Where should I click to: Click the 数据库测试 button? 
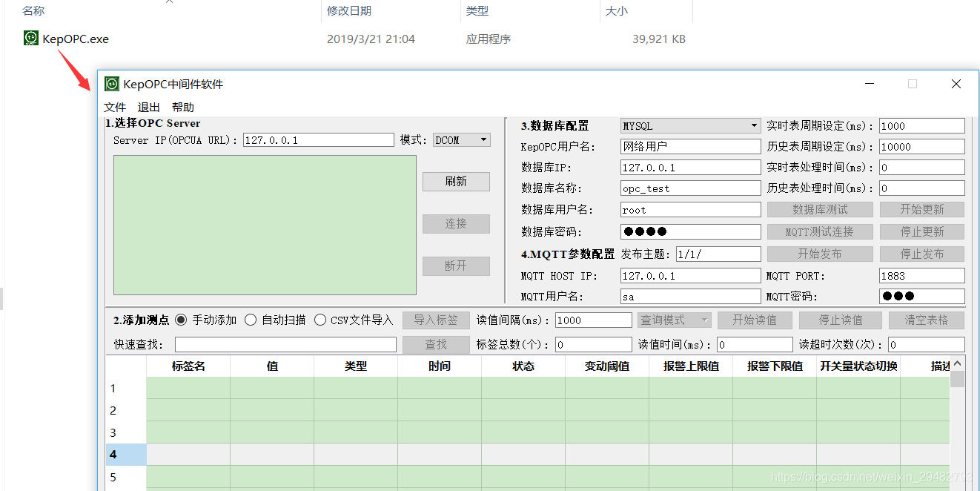pyautogui.click(x=820, y=210)
